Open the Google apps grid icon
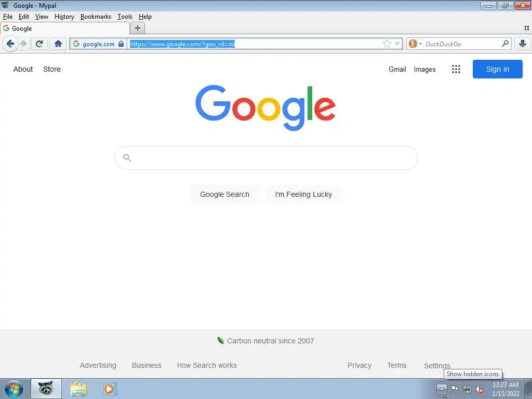Image resolution: width=532 pixels, height=399 pixels. coord(456,69)
